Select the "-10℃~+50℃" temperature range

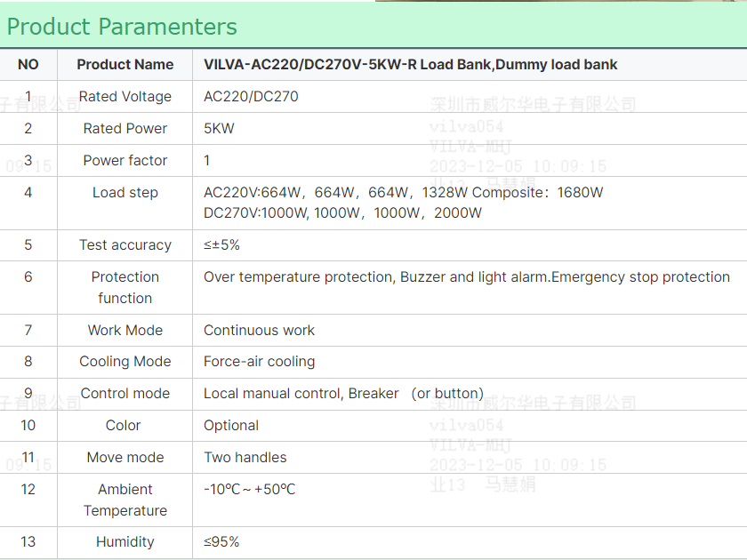click(250, 489)
